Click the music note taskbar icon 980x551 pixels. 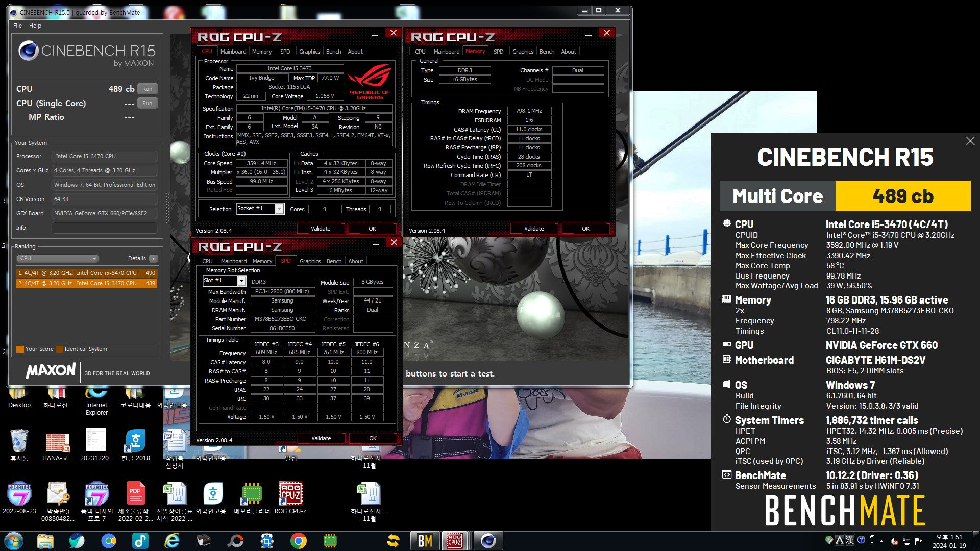pos(140,541)
